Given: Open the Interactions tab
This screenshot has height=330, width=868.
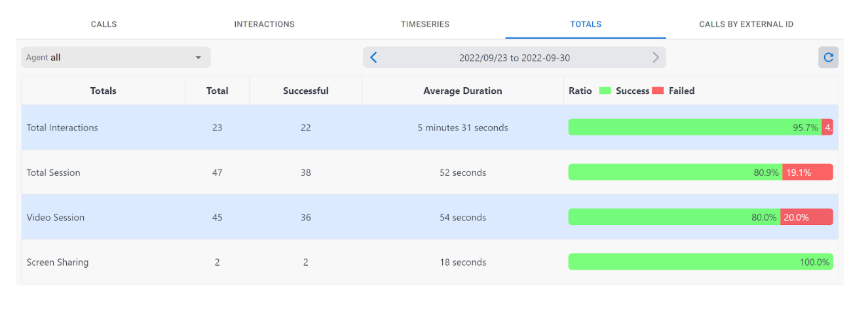Looking at the screenshot, I should pos(264,24).
